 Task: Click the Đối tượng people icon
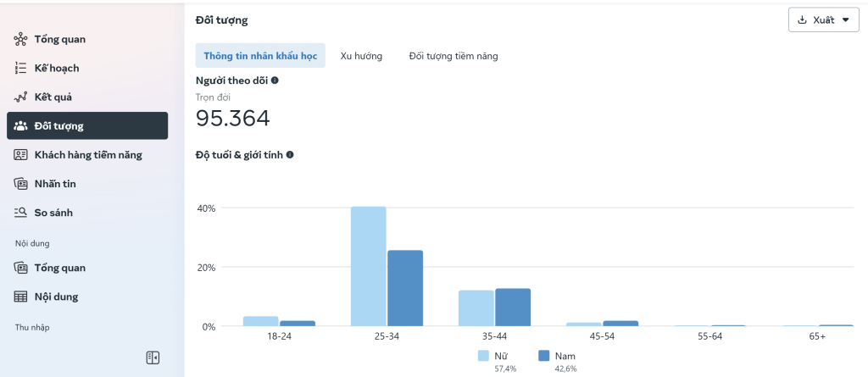tap(21, 126)
